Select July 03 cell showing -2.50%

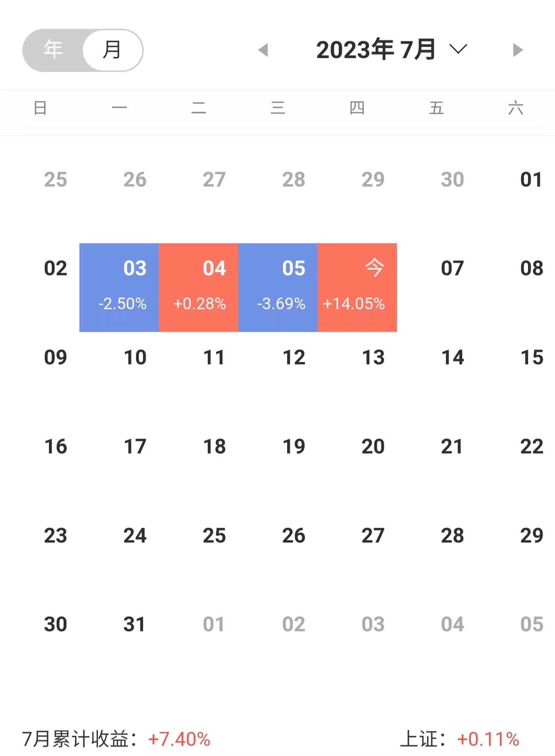coord(119,287)
